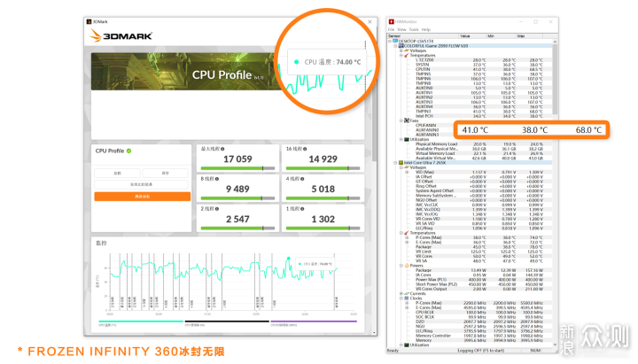Viewport: 638px width, 364px height.
Task: Click the Min column header
Action: click(502, 36)
